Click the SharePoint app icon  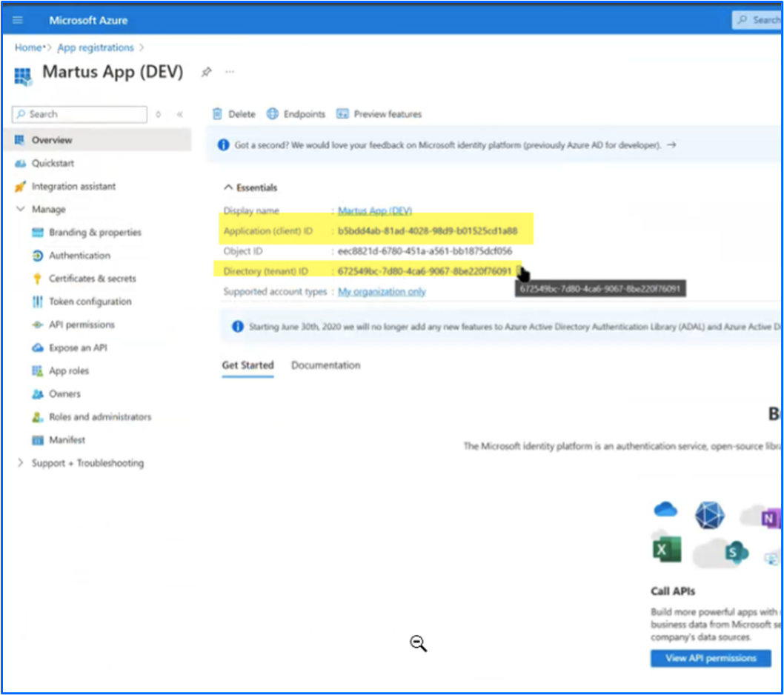[736, 553]
